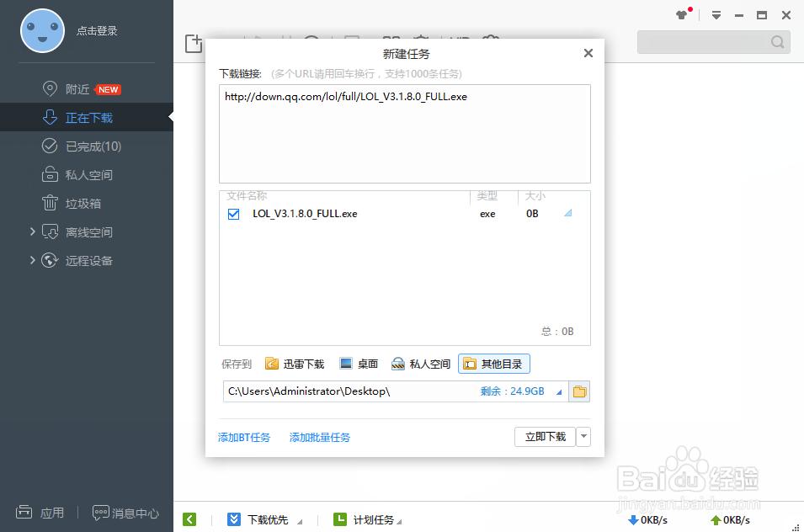Select 离线空间 in the sidebar
Screen dimensions: 804x532
[x=77, y=232]
